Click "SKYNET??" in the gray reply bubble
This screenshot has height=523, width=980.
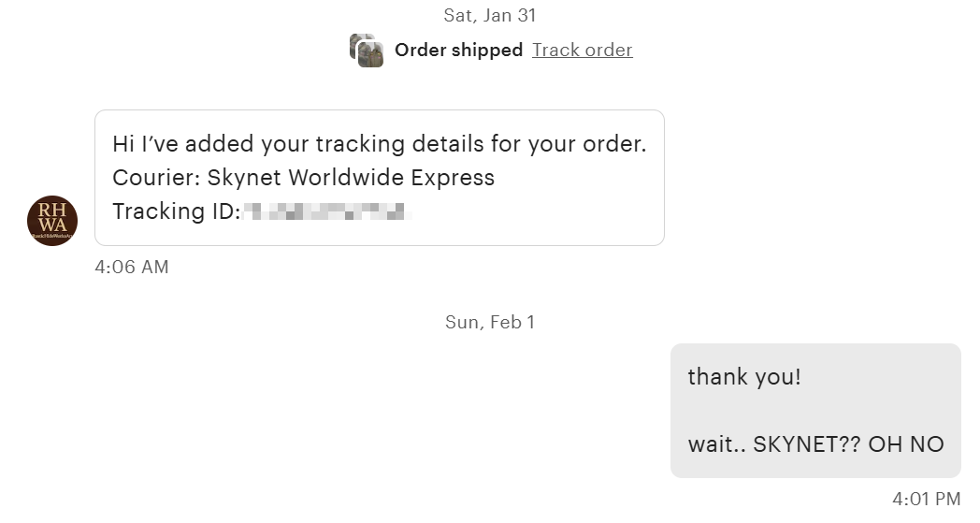point(806,444)
